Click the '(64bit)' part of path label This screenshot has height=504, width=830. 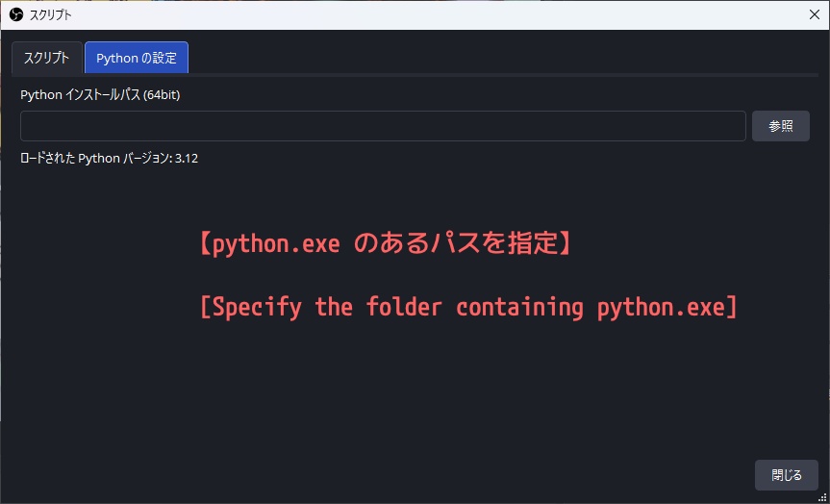(161, 95)
